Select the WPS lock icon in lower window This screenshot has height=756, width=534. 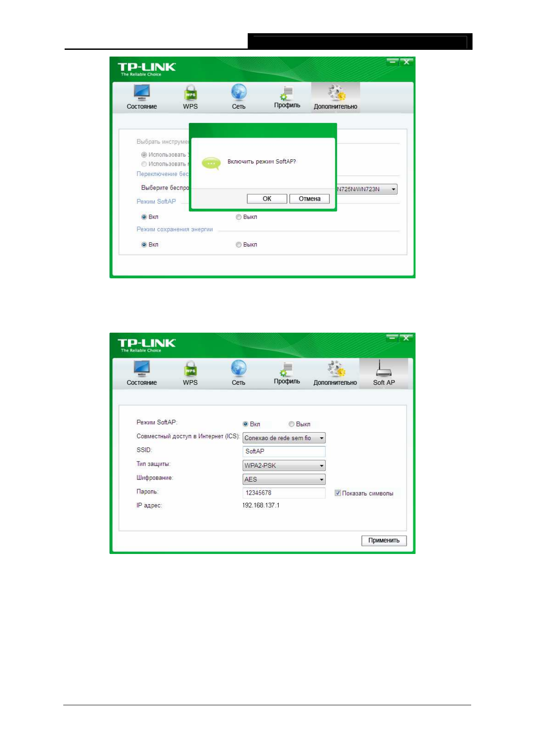pos(190,369)
